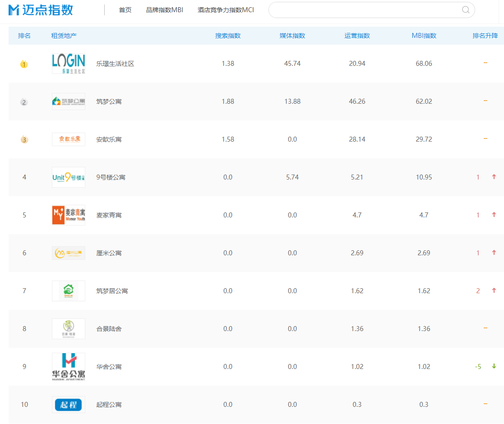Open the 厘米公寓 brand name link
Screen dimensions: 504x424
(x=109, y=253)
